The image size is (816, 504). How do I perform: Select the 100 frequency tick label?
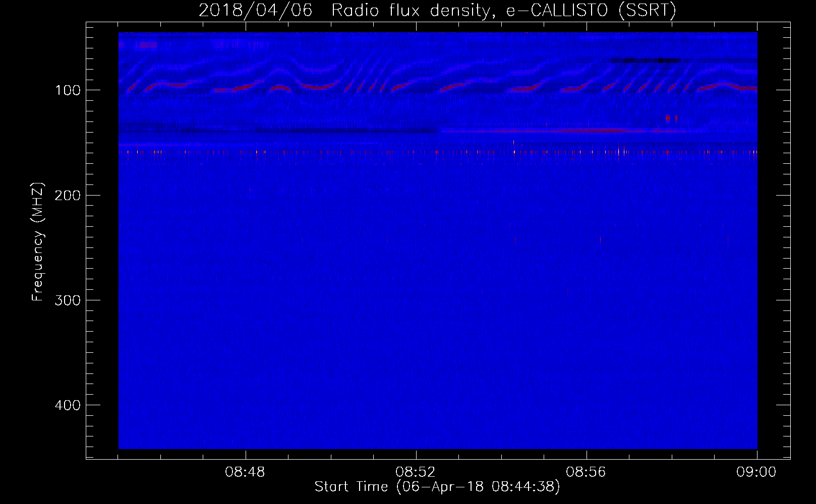[68, 90]
